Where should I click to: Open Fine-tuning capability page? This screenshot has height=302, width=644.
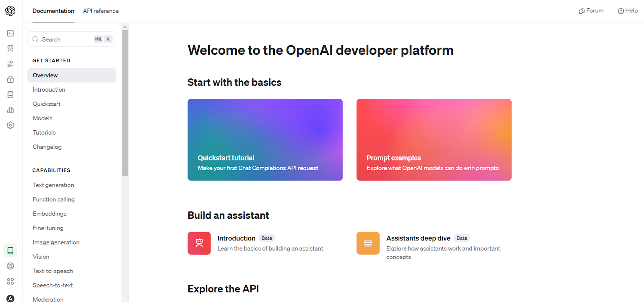click(x=48, y=228)
